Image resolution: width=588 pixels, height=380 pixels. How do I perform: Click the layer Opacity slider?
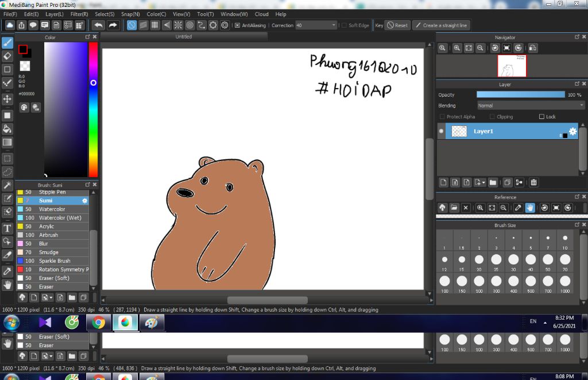pyautogui.click(x=520, y=95)
